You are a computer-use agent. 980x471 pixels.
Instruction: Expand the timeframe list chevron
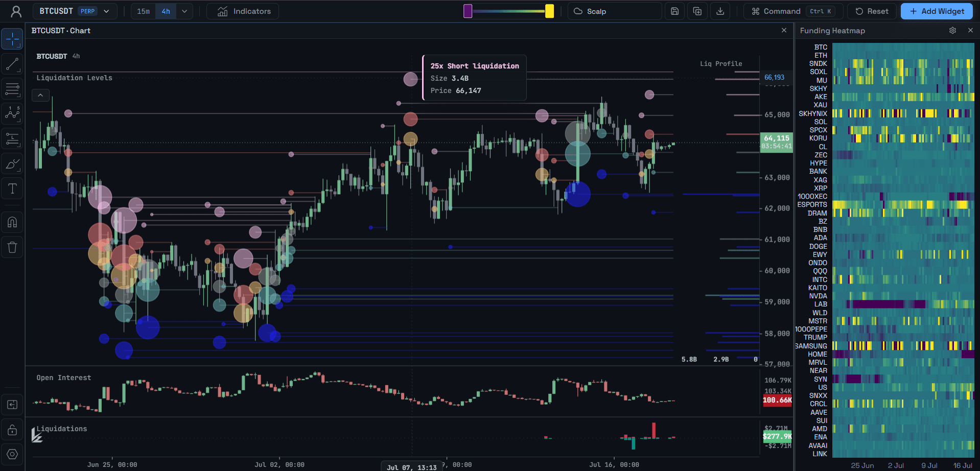(x=184, y=11)
